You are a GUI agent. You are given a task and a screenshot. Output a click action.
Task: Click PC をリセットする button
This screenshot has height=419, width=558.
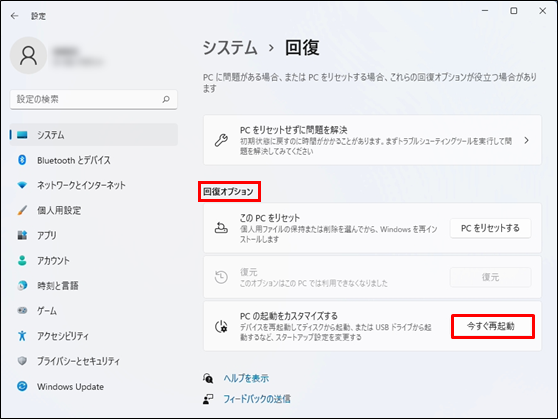(490, 228)
